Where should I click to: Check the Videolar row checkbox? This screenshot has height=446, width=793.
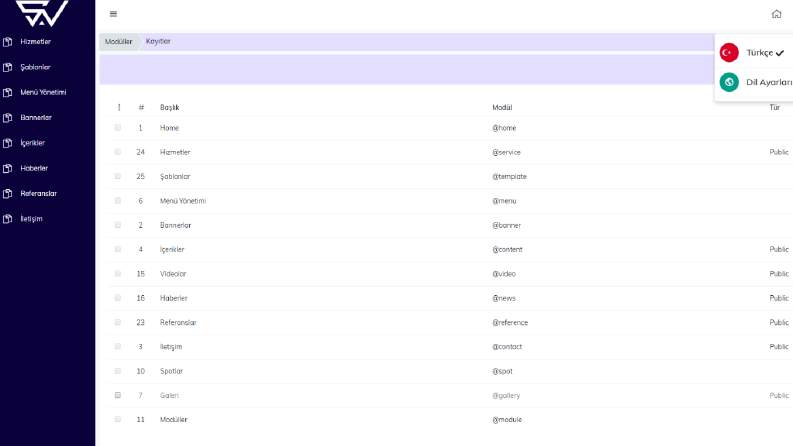(x=118, y=274)
